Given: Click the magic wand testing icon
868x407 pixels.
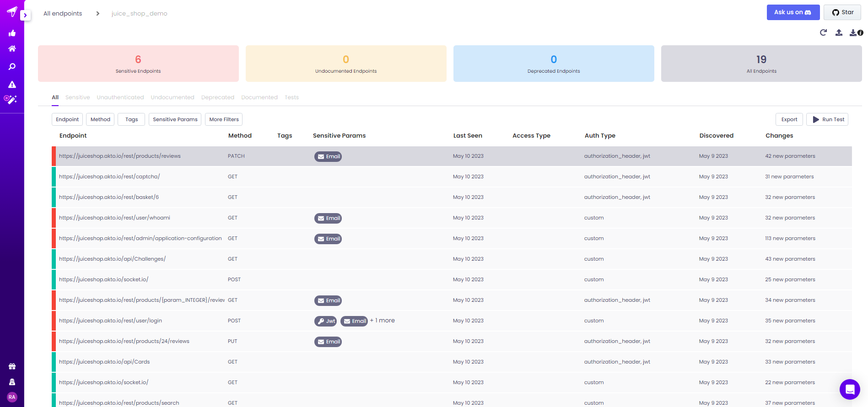Looking at the screenshot, I should point(11,99).
